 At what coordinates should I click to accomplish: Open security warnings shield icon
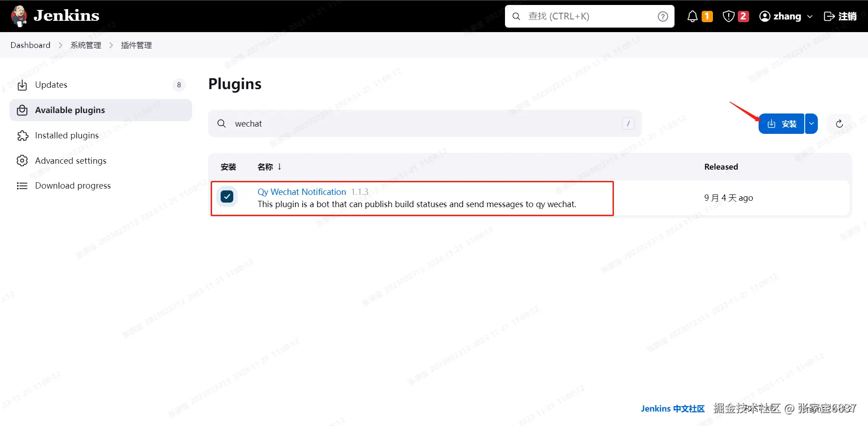pyautogui.click(x=728, y=17)
